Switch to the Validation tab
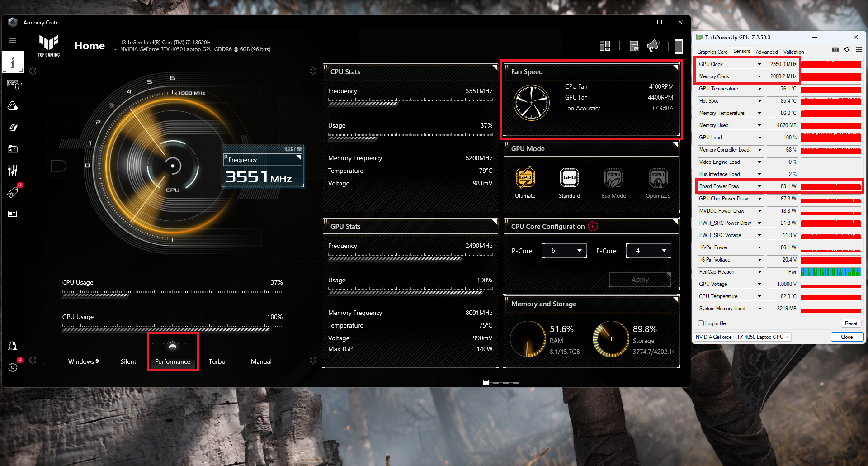The image size is (868, 466). (x=793, y=52)
